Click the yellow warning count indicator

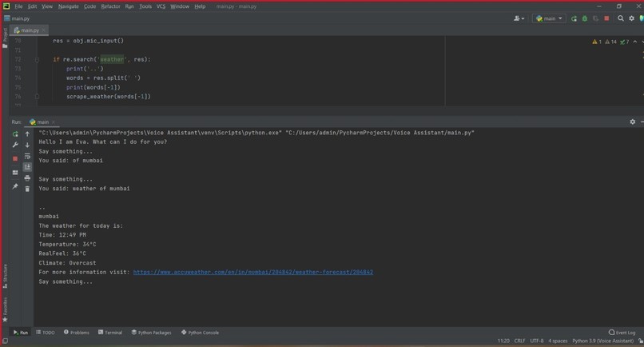[597, 42]
